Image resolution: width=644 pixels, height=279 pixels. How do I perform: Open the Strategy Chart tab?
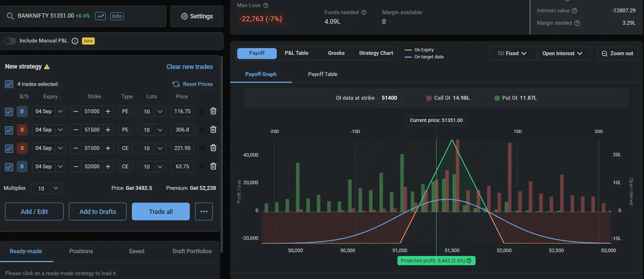376,53
